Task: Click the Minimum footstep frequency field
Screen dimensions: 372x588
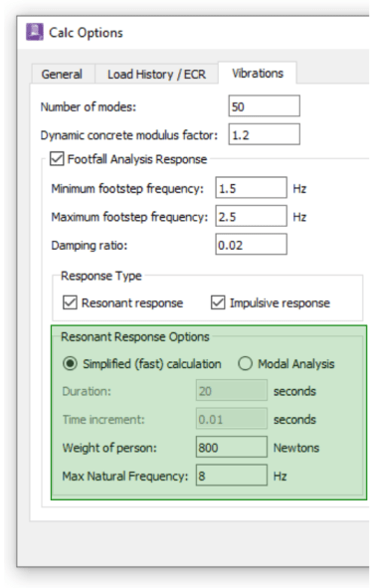Action: [251, 188]
